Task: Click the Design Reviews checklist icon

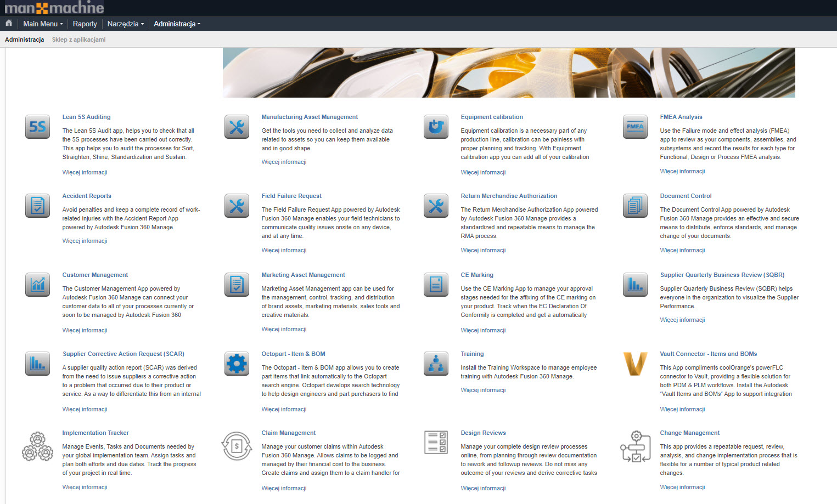Action: (436, 442)
